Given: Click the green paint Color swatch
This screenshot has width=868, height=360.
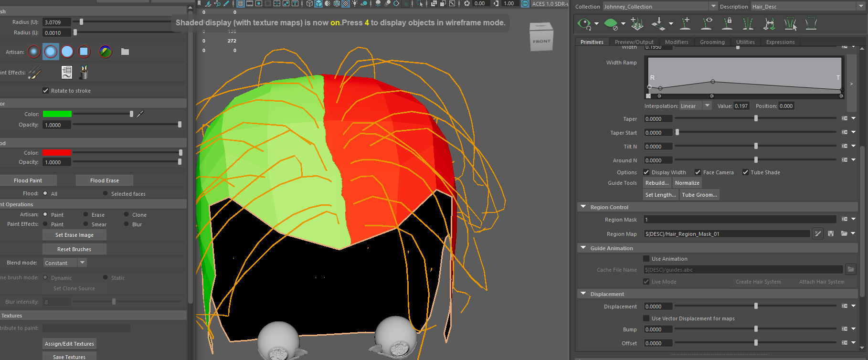Looking at the screenshot, I should tap(57, 114).
